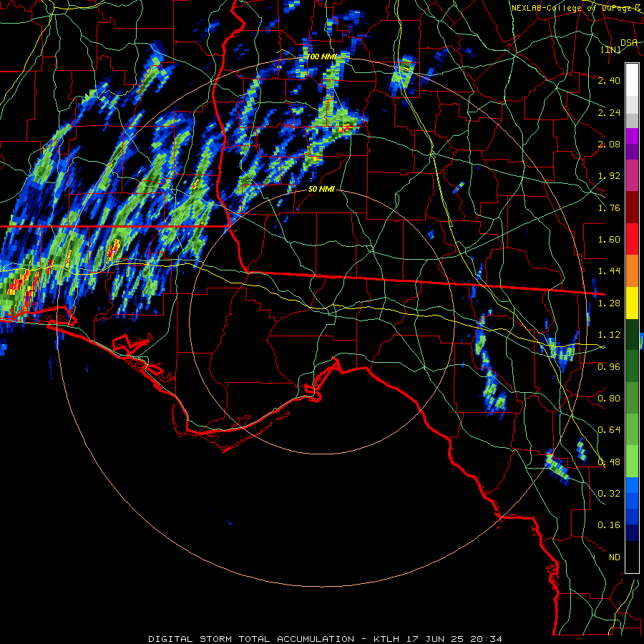Image resolution: width=644 pixels, height=644 pixels.
Task: Click the 17 JUN 25 date text
Action: point(435,639)
